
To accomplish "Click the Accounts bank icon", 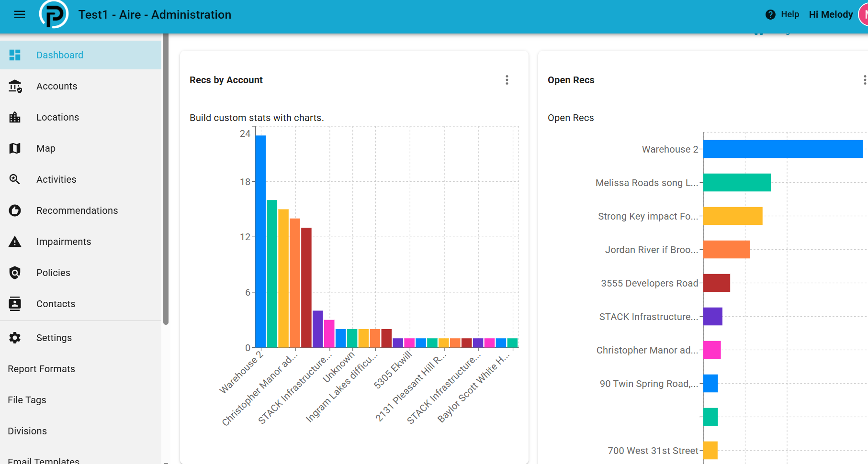I will 15,86.
